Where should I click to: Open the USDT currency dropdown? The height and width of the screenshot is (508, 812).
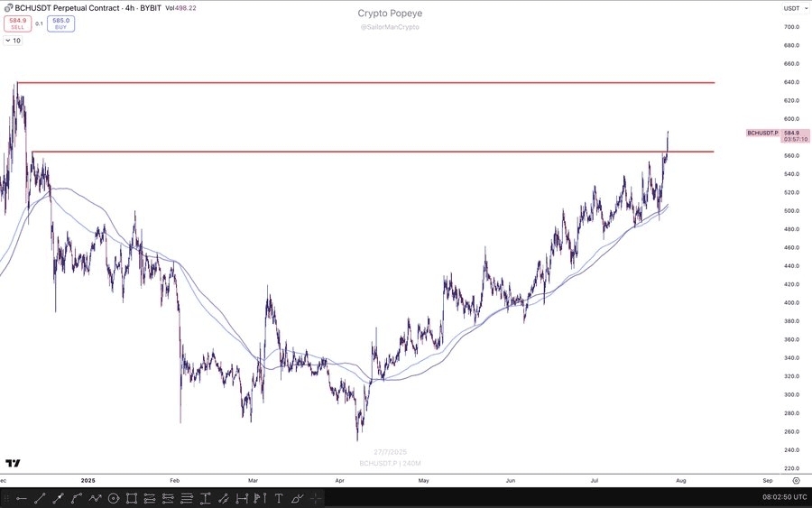click(792, 8)
